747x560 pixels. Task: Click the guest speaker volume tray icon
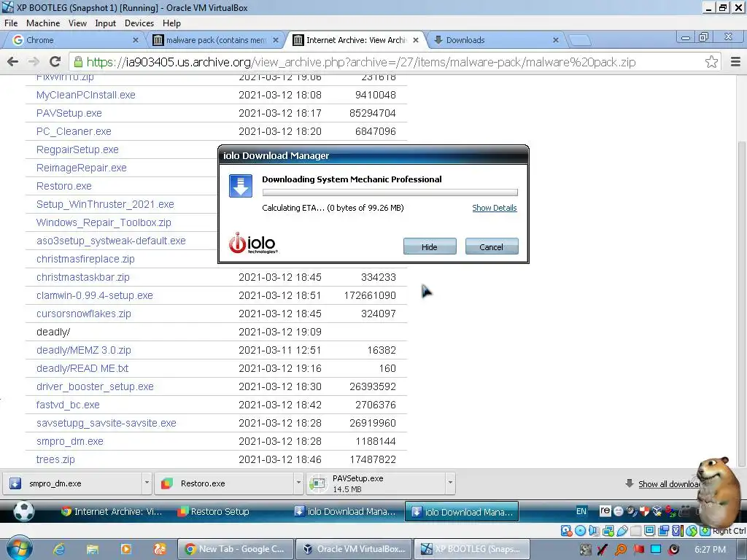click(632, 511)
